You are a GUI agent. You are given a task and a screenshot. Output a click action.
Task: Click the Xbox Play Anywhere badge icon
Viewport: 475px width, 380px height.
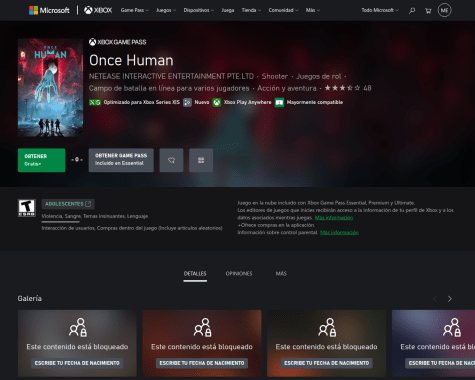tap(217, 102)
